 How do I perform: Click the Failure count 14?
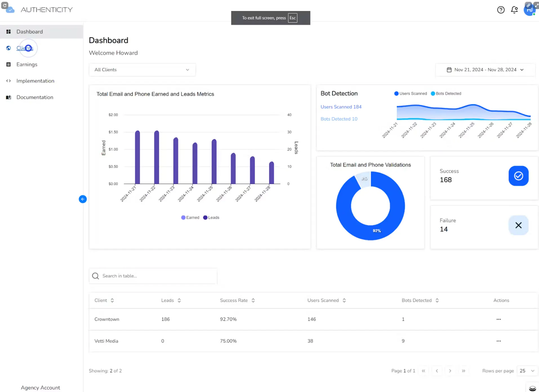(x=444, y=229)
